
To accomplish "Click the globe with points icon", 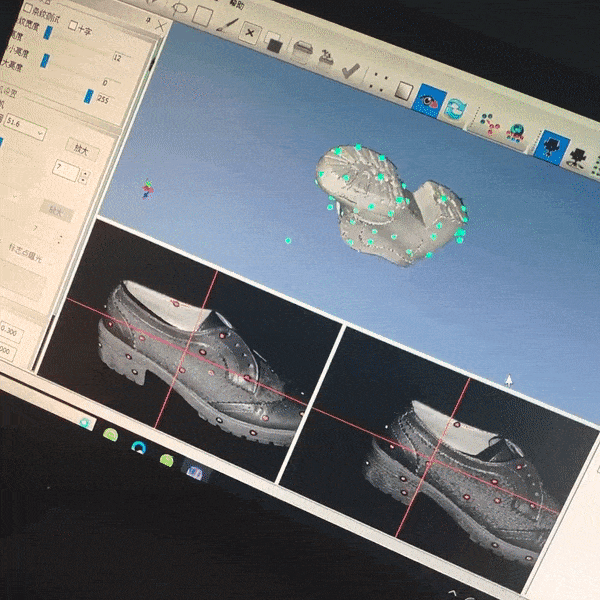I will tap(515, 133).
